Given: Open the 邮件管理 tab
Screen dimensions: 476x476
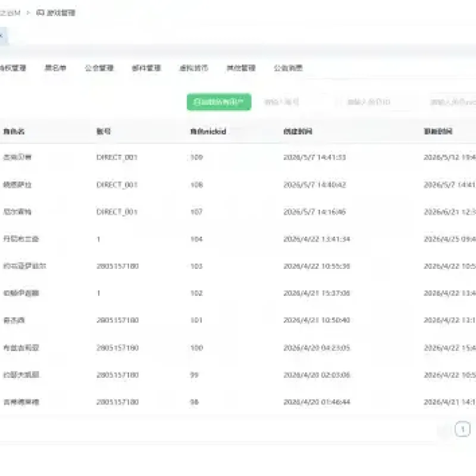Looking at the screenshot, I should [146, 68].
